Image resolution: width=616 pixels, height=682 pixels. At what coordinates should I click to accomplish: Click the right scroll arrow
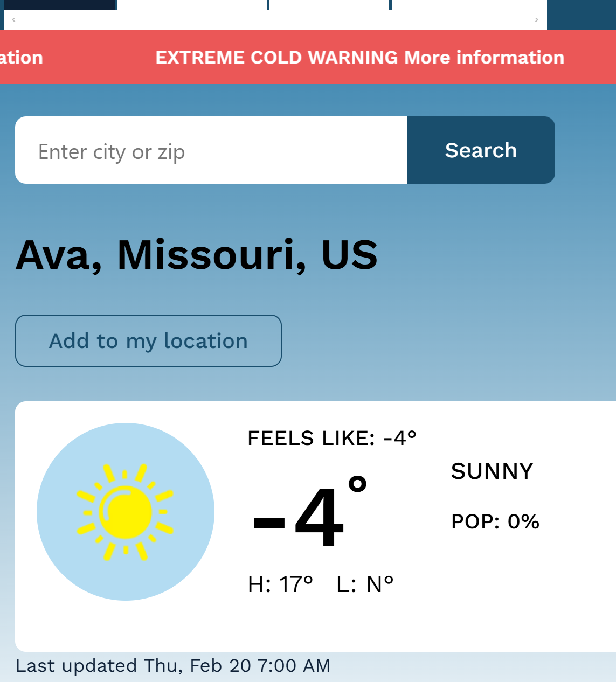536,19
